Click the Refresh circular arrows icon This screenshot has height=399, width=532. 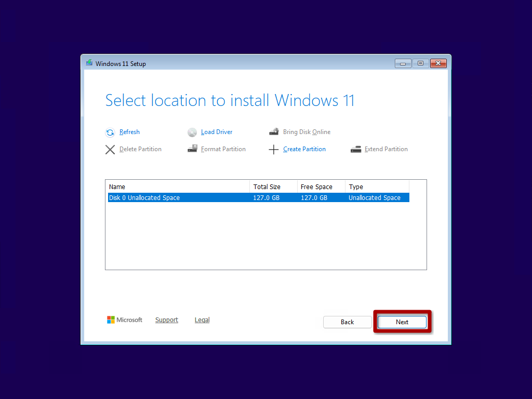110,132
